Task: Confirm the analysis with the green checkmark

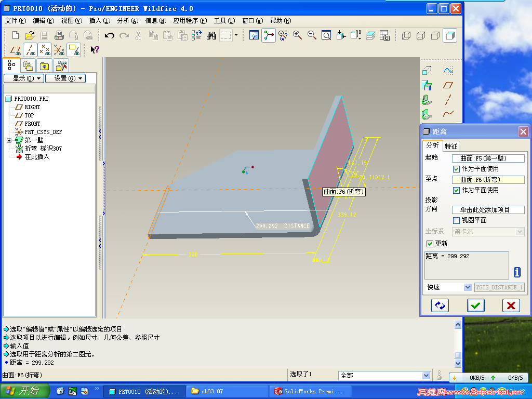Action: (476, 305)
